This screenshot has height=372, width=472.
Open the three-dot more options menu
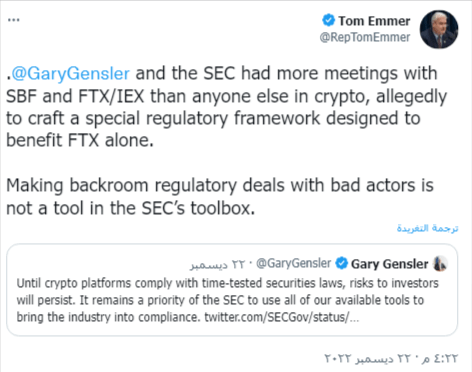pos(14,20)
